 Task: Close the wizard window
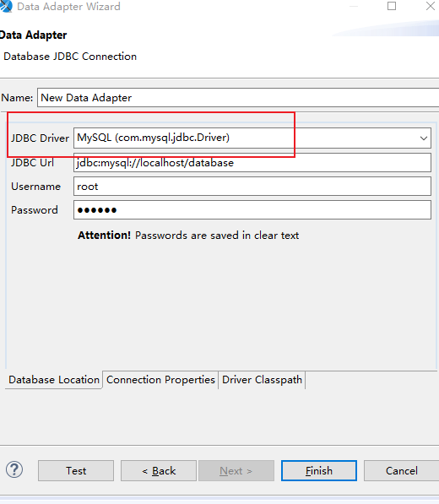click(x=431, y=6)
